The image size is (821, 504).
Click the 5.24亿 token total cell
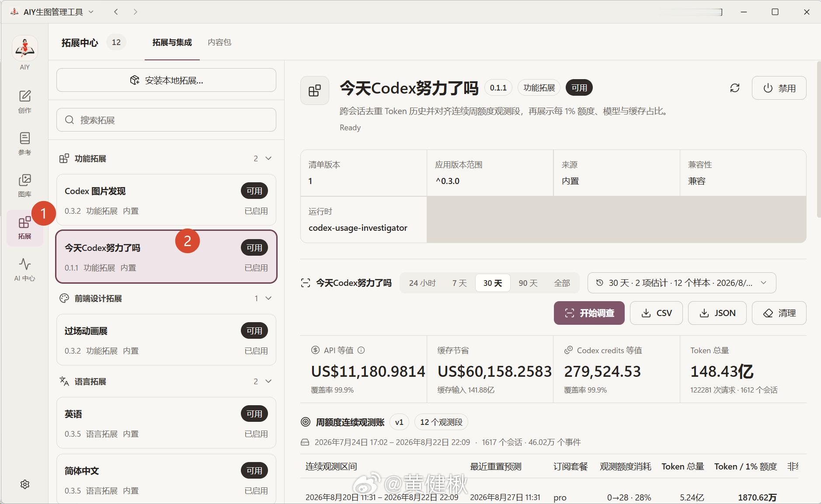point(692,497)
